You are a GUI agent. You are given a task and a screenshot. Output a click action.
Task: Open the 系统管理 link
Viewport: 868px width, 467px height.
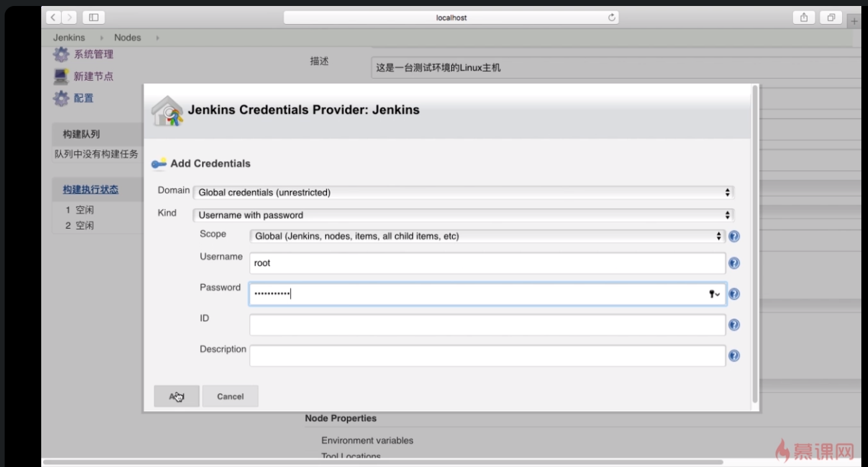click(x=94, y=55)
